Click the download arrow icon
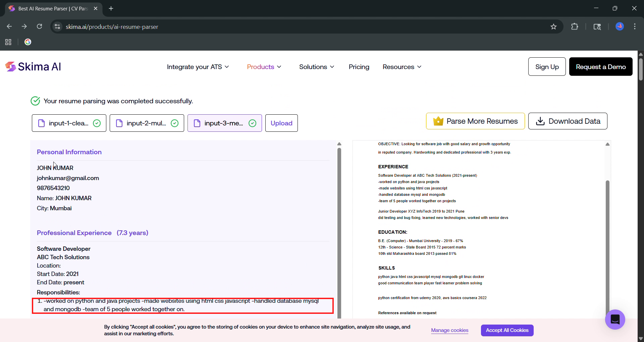This screenshot has height=342, width=644. 540,121
